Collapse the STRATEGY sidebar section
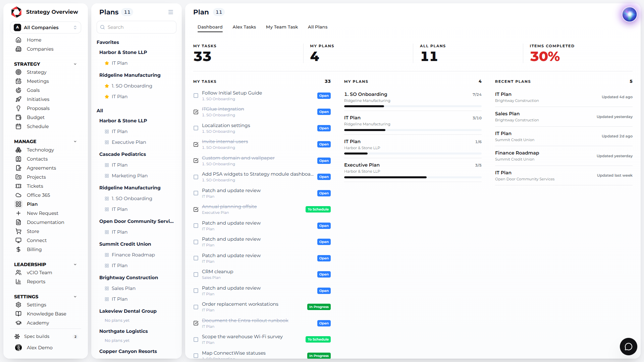Viewport: 644px width, 362px height. pos(75,64)
